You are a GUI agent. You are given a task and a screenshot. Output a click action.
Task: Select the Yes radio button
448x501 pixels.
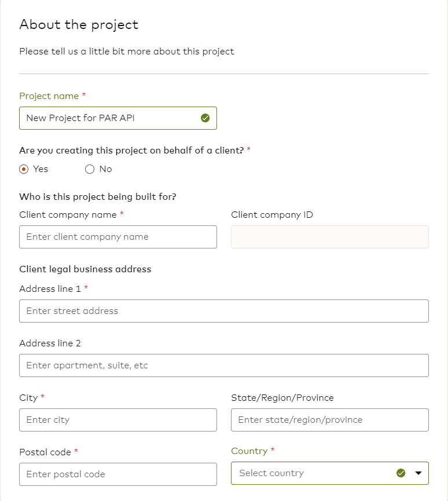click(x=24, y=169)
